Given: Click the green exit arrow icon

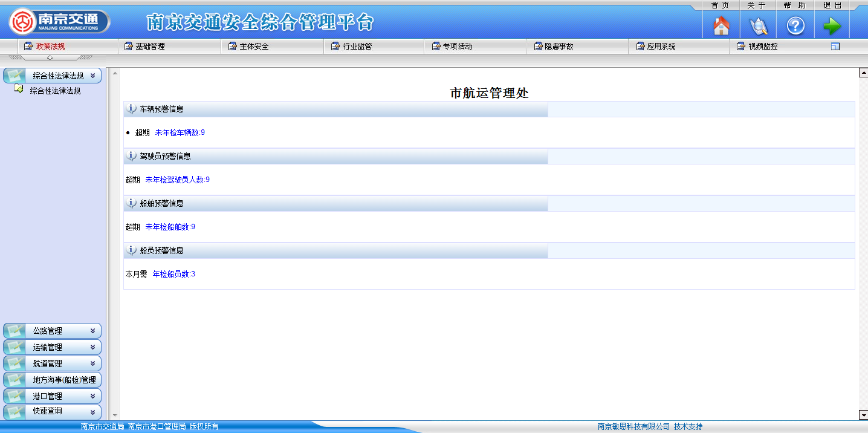Looking at the screenshot, I should pos(832,26).
